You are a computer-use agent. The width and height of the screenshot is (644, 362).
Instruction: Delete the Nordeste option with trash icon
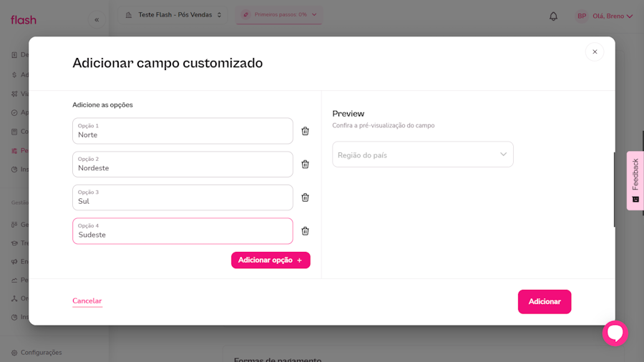point(305,164)
